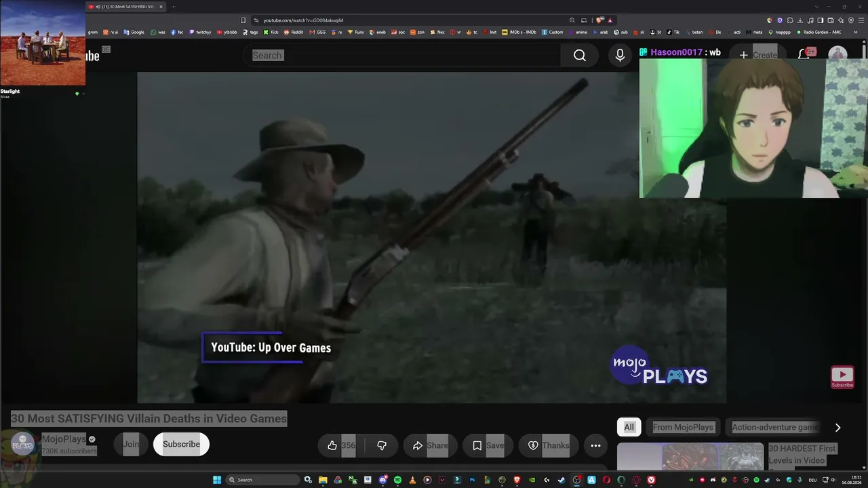Start voice search with the microphone icon
Screen dimensions: 868x488
[x=620, y=56]
